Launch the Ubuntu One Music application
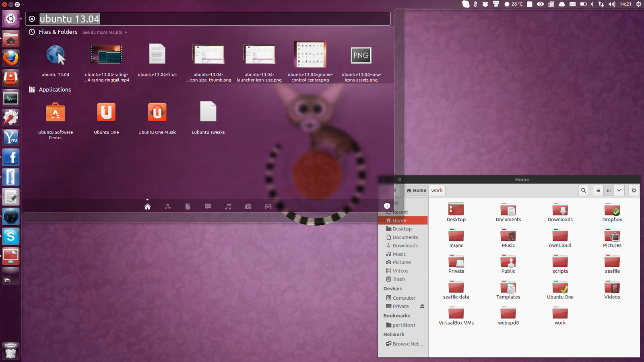This screenshot has height=362, width=644. click(157, 113)
